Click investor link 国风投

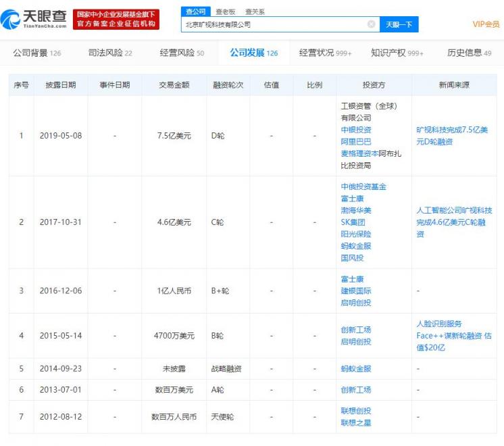[x=352, y=258]
